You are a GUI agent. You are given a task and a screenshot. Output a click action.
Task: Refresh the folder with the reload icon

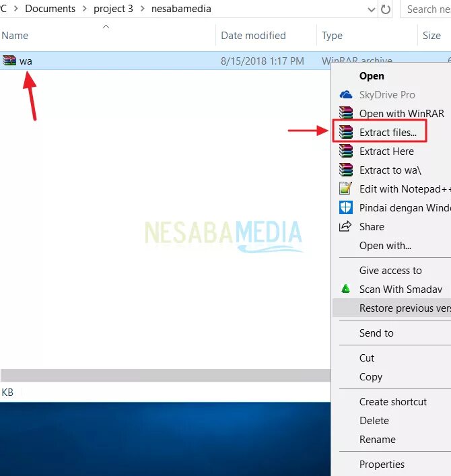[x=386, y=9]
